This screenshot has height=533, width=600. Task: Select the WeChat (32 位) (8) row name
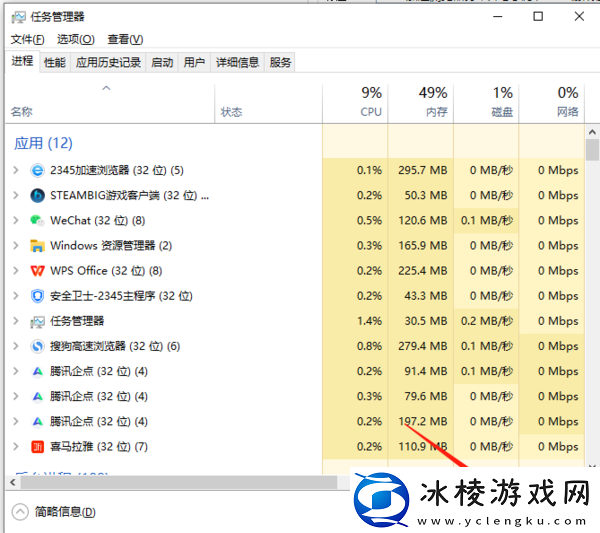pos(98,221)
